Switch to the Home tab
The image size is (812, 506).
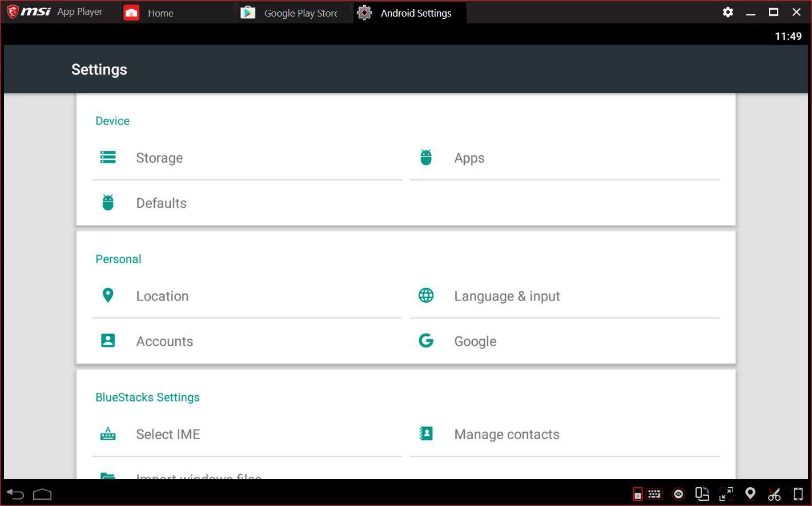click(x=160, y=13)
